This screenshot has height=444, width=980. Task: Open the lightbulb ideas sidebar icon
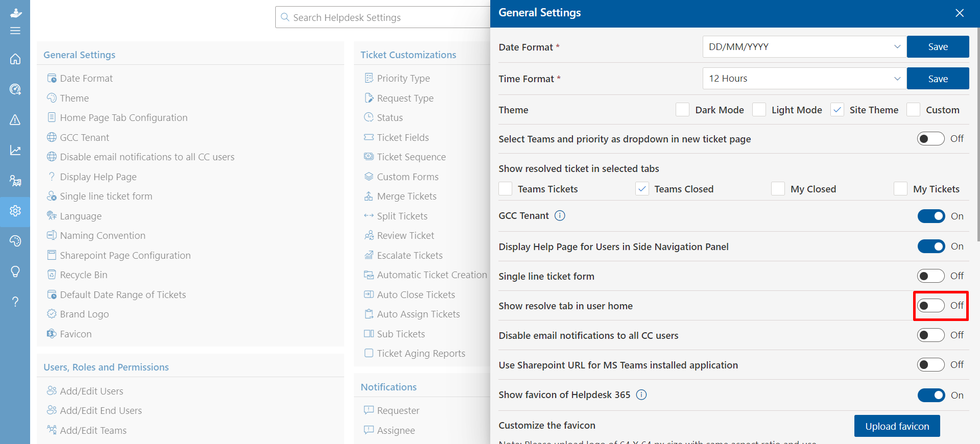[15, 272]
